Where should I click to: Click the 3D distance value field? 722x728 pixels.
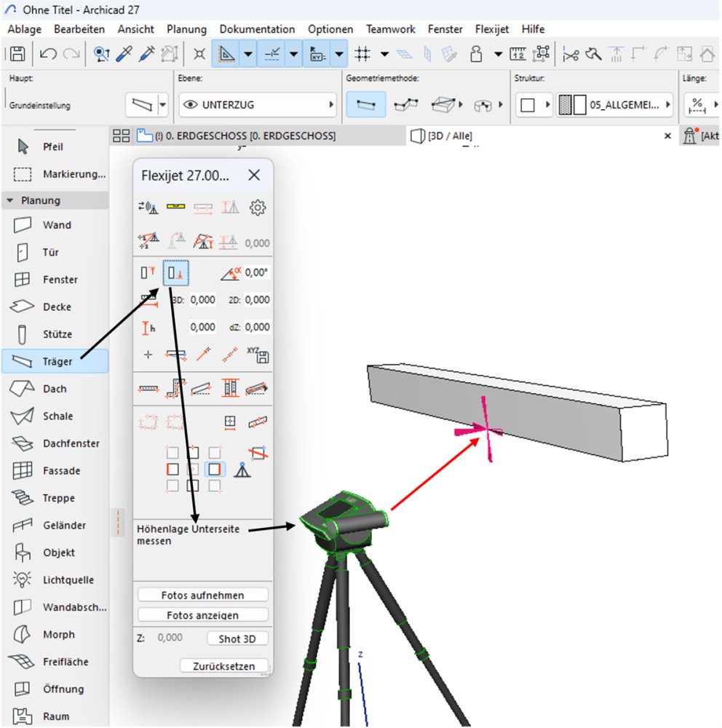(202, 300)
